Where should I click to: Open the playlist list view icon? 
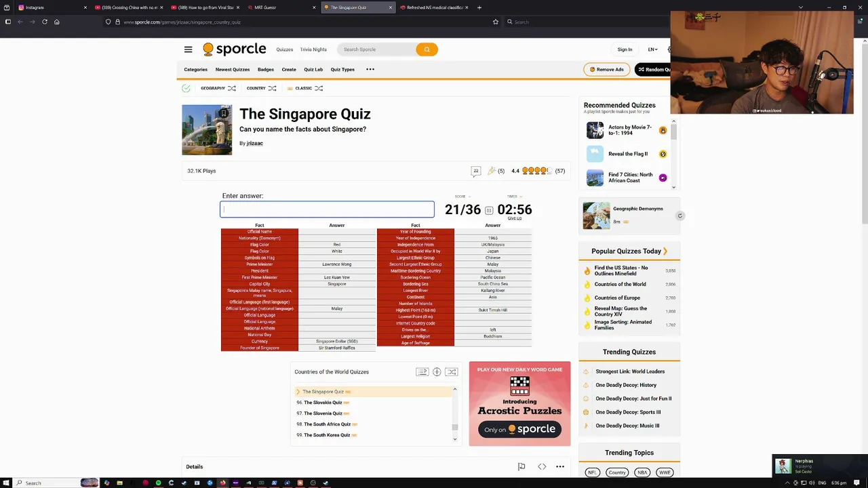pos(422,371)
